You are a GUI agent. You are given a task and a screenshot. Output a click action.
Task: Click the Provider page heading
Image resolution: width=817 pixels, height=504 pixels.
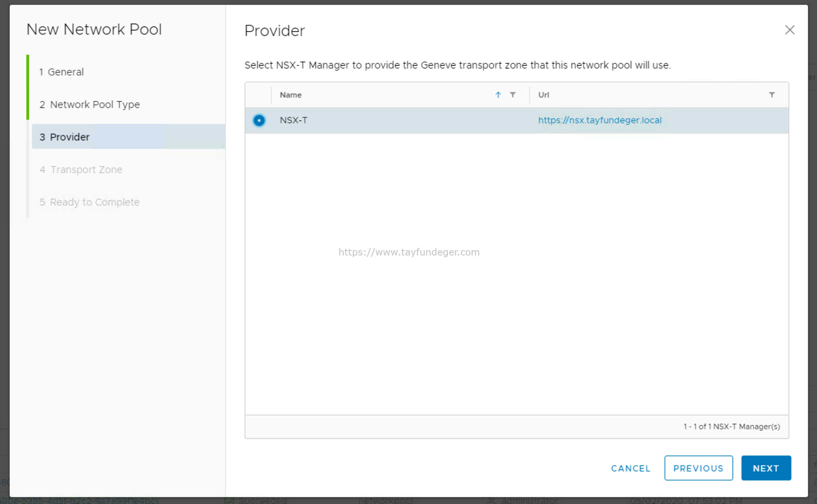tap(275, 30)
